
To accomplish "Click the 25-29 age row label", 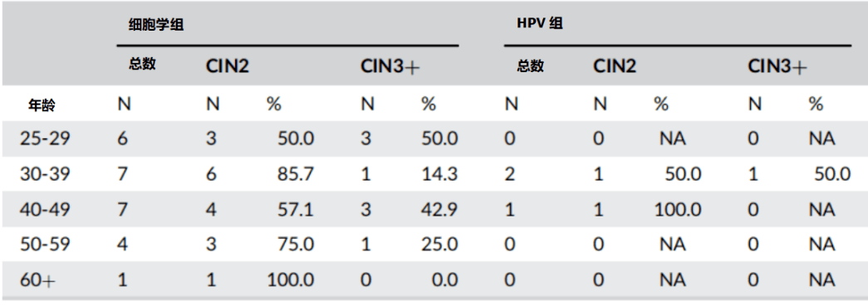I will point(46,138).
